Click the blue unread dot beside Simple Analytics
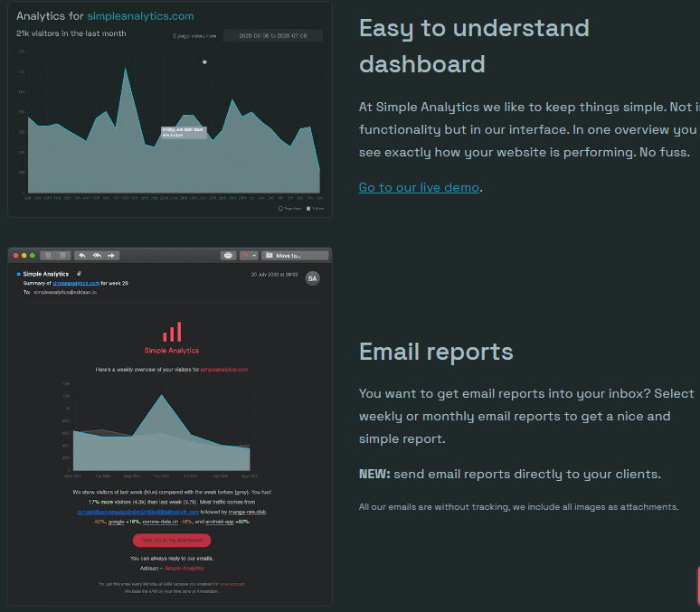 tap(18, 274)
